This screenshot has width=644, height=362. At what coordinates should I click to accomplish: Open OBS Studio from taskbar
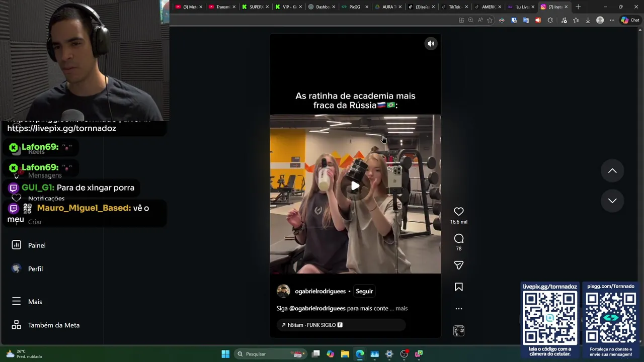[404, 354]
